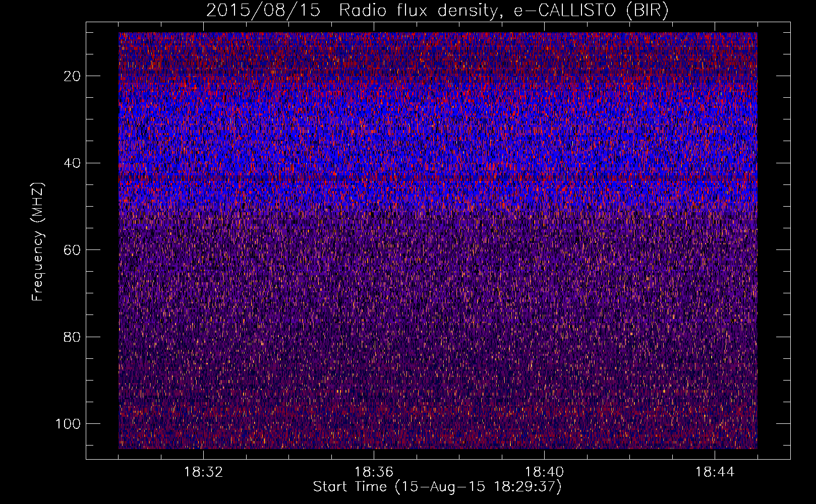Click the frequency tick label 80

72,337
